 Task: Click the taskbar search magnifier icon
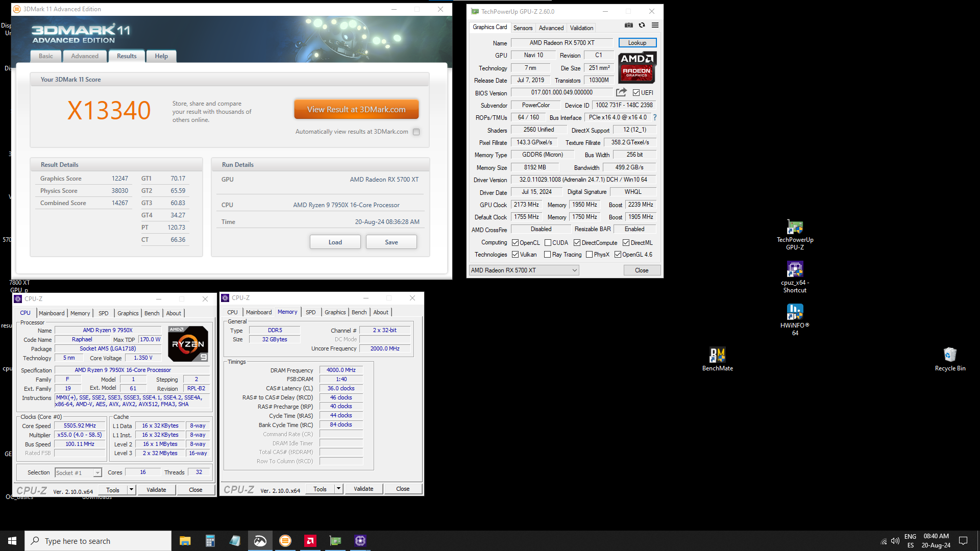[x=35, y=541]
